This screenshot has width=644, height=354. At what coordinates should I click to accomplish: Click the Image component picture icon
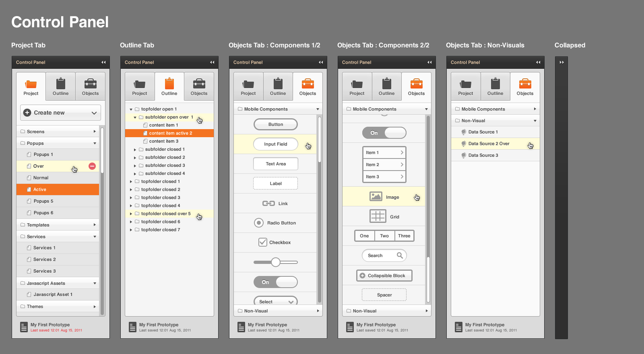[x=376, y=196]
